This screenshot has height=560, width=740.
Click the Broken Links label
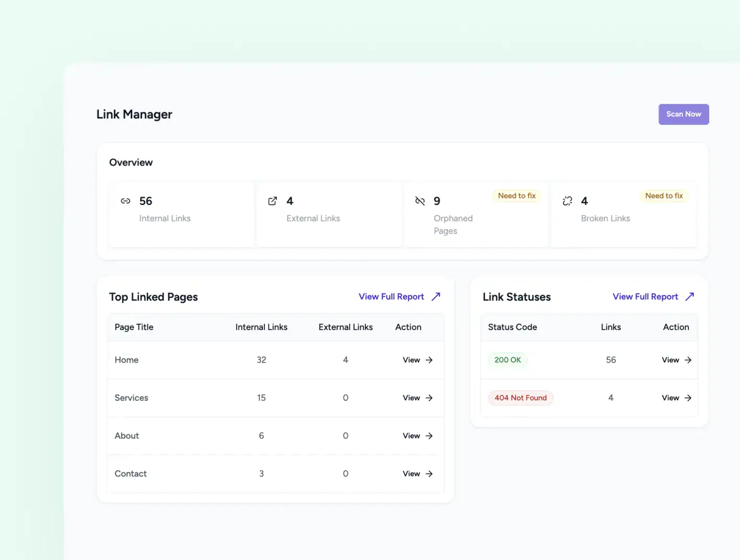click(x=605, y=218)
